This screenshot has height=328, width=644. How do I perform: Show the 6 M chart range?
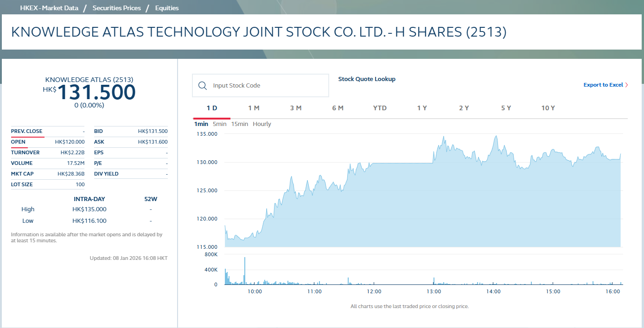tap(338, 108)
